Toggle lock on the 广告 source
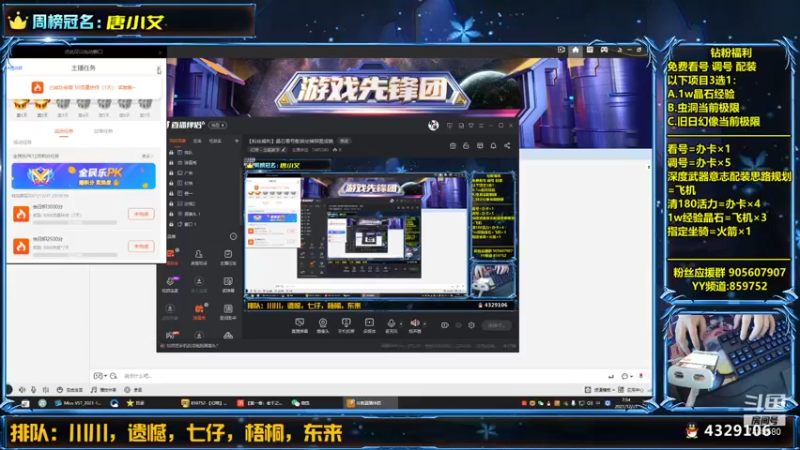The height and width of the screenshot is (450, 800). click(171, 173)
